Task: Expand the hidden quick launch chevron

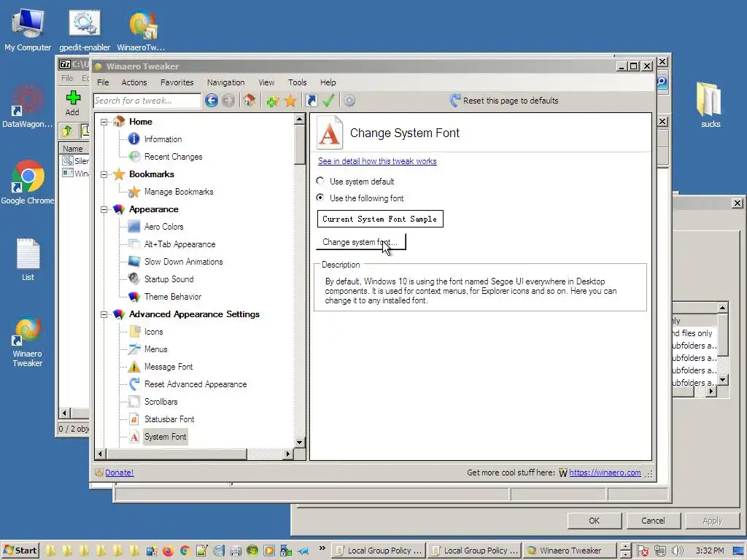Action: [322, 548]
